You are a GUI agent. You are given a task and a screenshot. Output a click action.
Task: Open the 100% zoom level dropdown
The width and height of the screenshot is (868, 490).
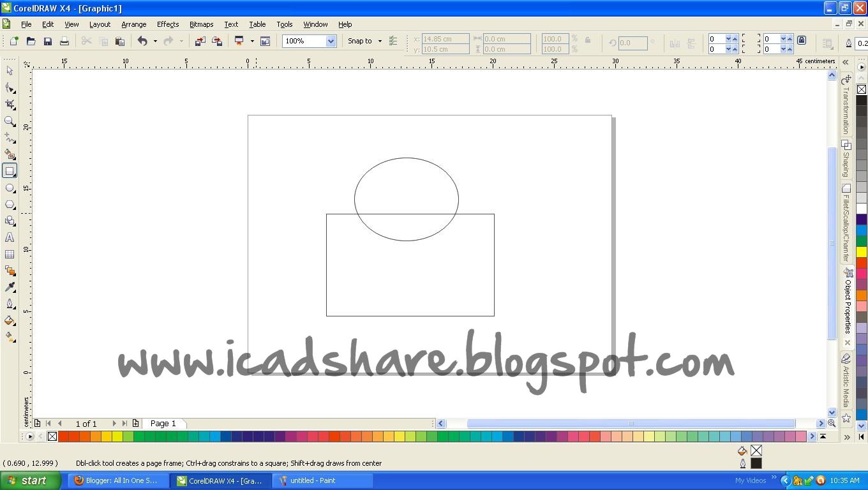tap(331, 41)
